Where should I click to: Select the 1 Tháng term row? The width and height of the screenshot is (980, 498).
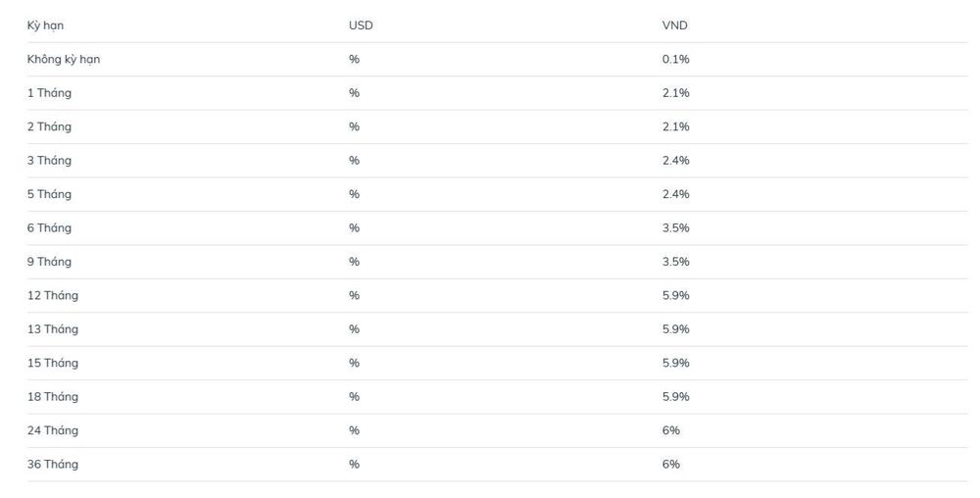498,93
